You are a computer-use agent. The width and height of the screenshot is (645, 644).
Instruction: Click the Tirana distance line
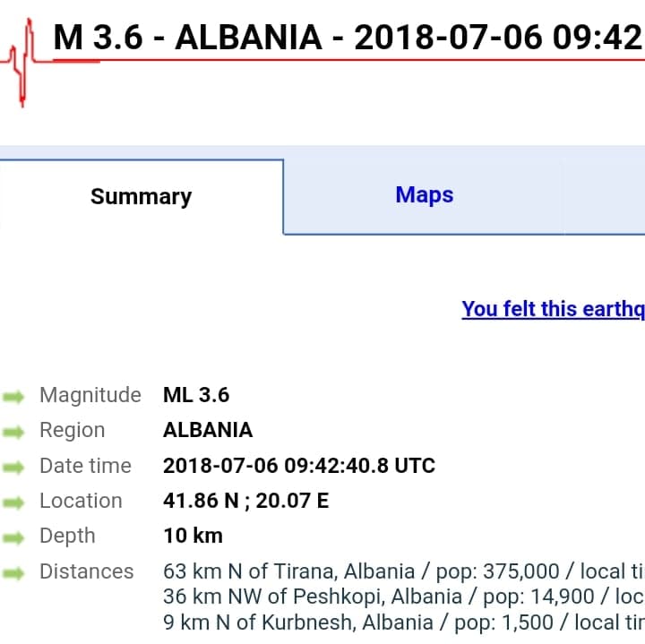tap(403, 571)
